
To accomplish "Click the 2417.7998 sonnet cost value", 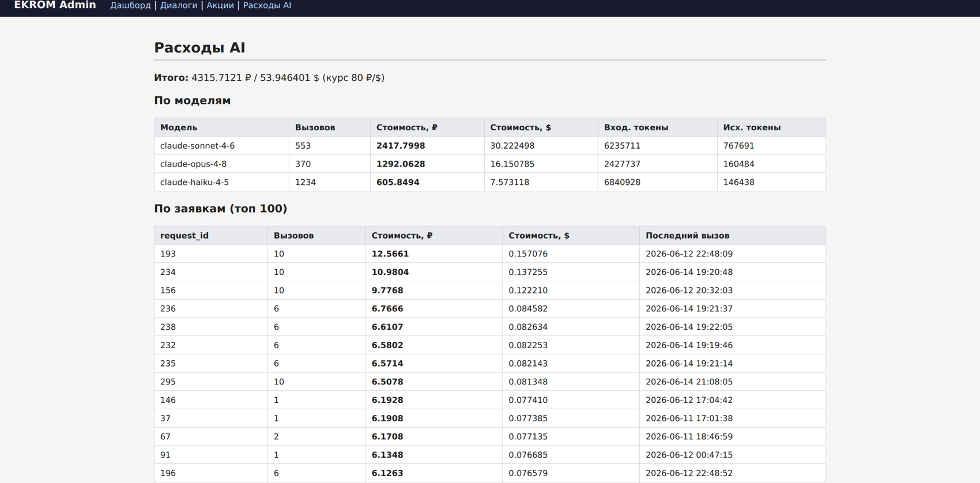I will click(401, 146).
